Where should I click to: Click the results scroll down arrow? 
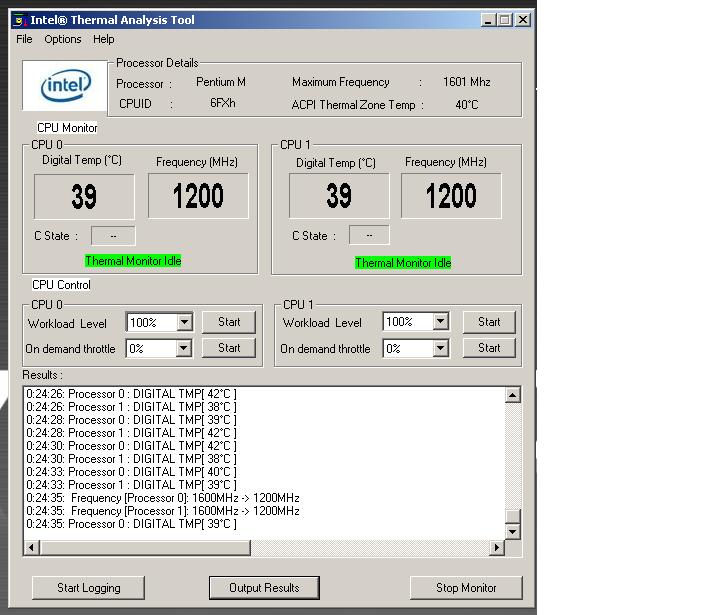click(x=512, y=532)
